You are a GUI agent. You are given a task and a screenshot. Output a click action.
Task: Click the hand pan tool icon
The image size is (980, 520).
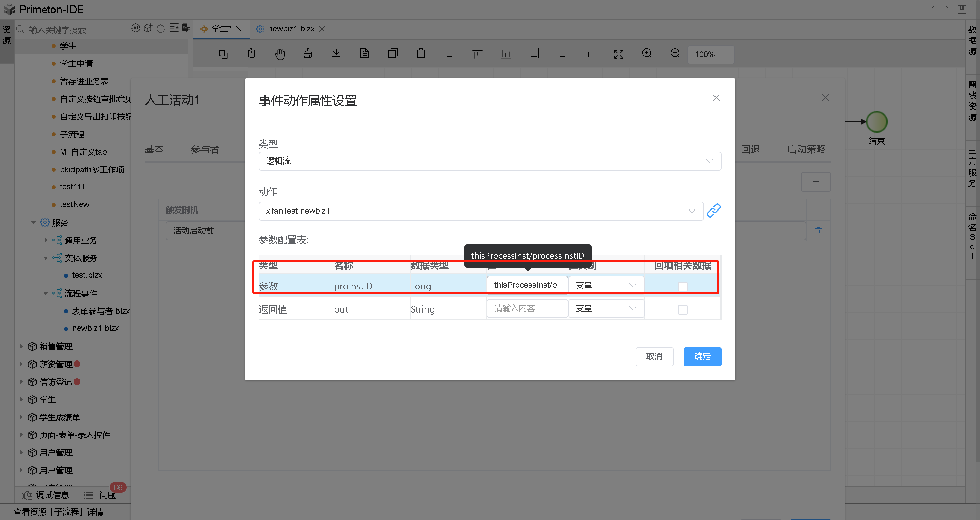(279, 54)
